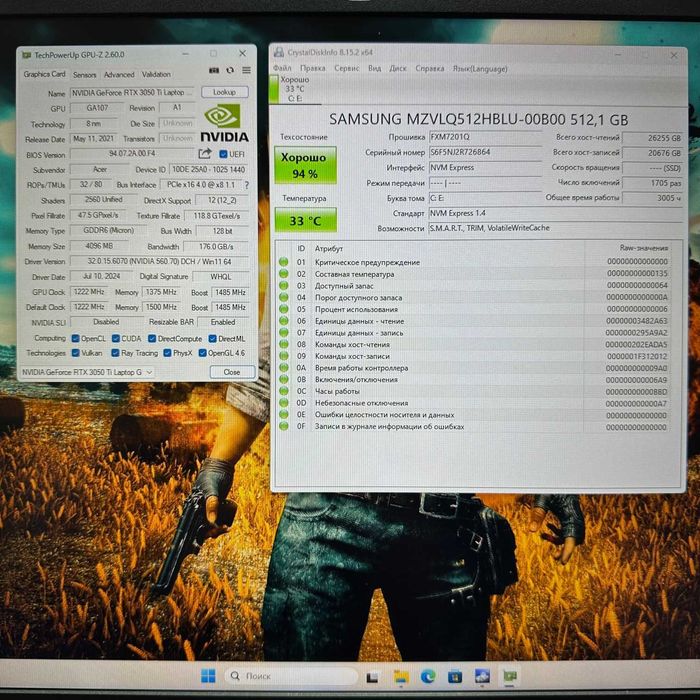This screenshot has width=700, height=700.
Task: Toggle the UEFI checkbox
Action: pos(223,154)
